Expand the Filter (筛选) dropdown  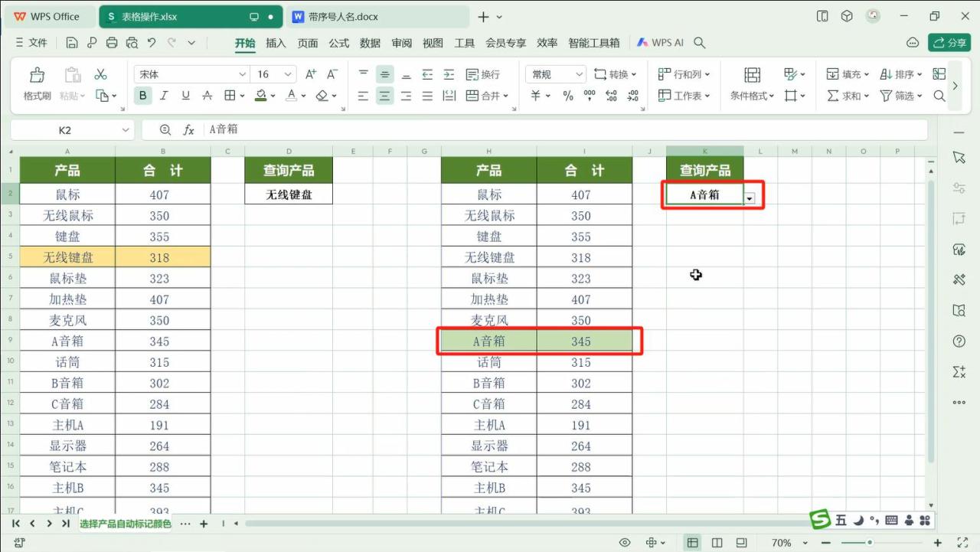click(x=920, y=96)
